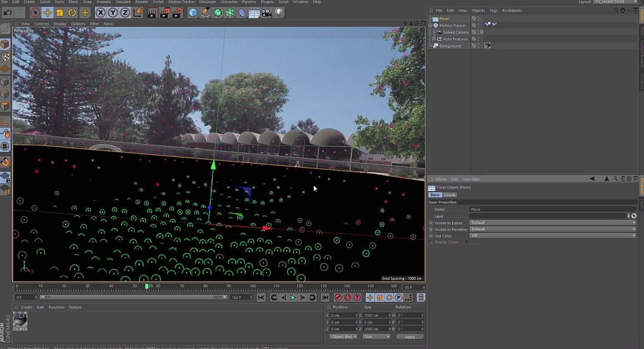Add a Camera object icon
644x349 pixels.
[x=267, y=13]
